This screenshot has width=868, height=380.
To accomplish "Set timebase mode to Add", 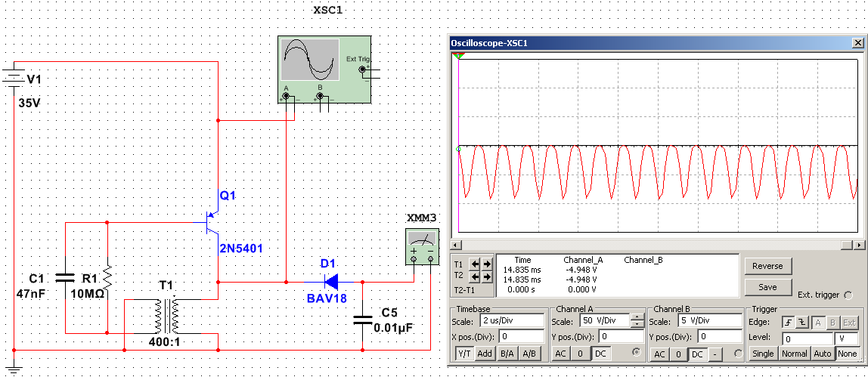I will tap(485, 354).
